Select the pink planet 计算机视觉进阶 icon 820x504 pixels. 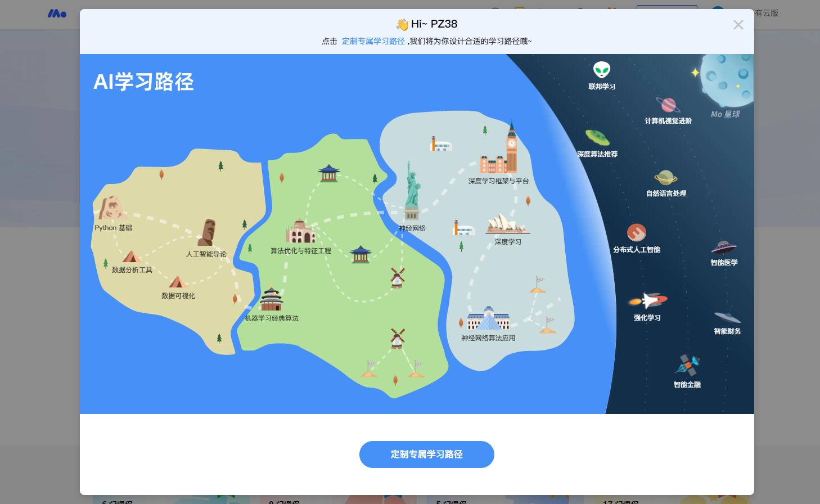pos(668,105)
